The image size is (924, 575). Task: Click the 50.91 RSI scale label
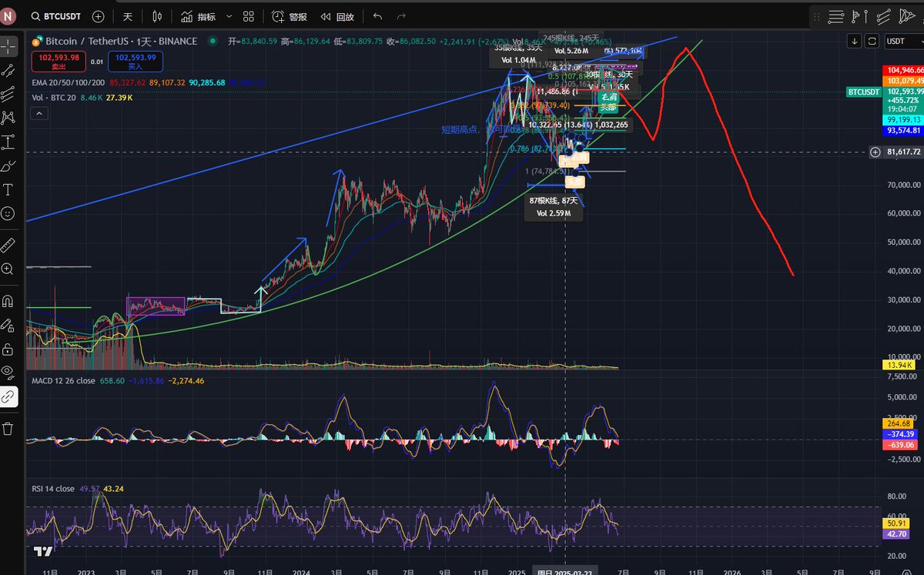coord(898,522)
